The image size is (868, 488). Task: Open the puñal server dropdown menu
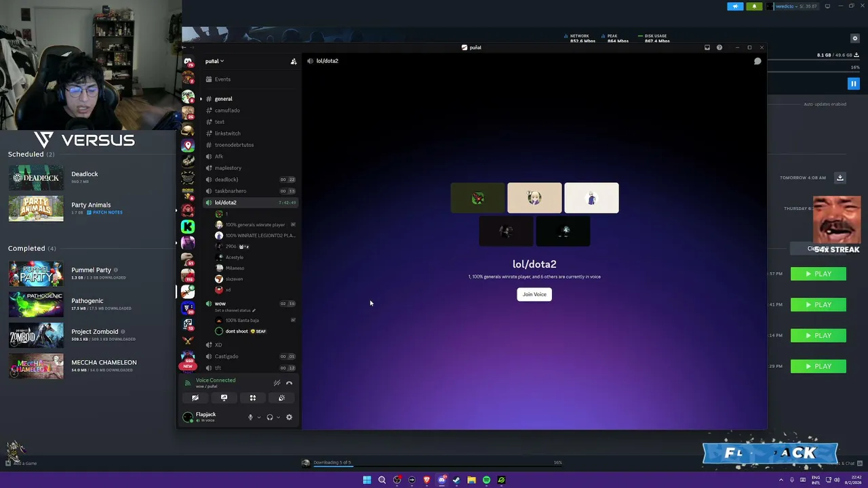tap(215, 61)
